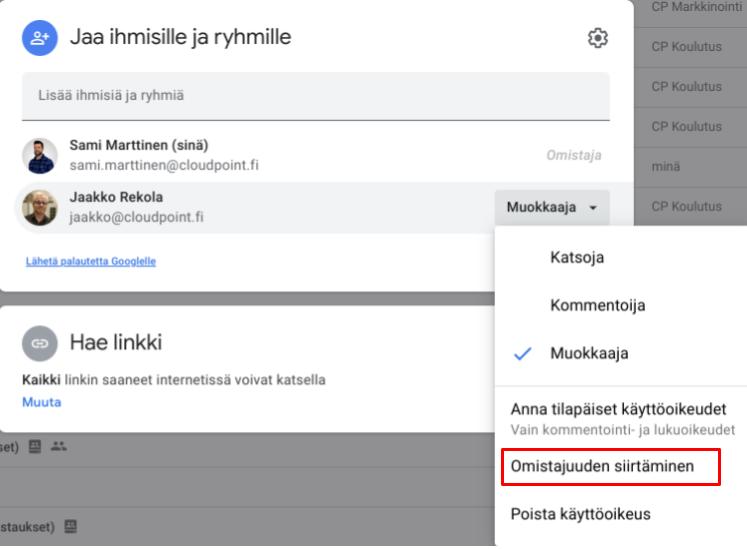Click Jaakko Rekola's profile picture
The height and width of the screenshot is (549, 747).
(x=39, y=207)
